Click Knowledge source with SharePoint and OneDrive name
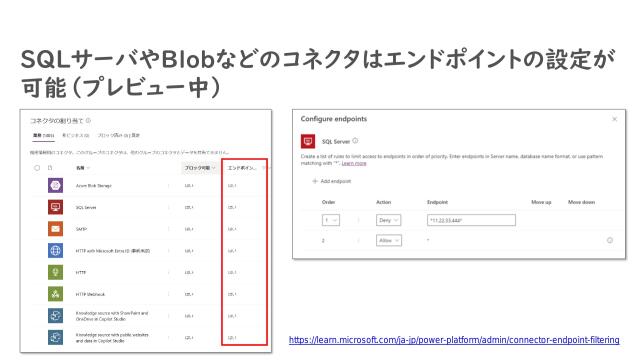640x360 pixels. pos(112,316)
